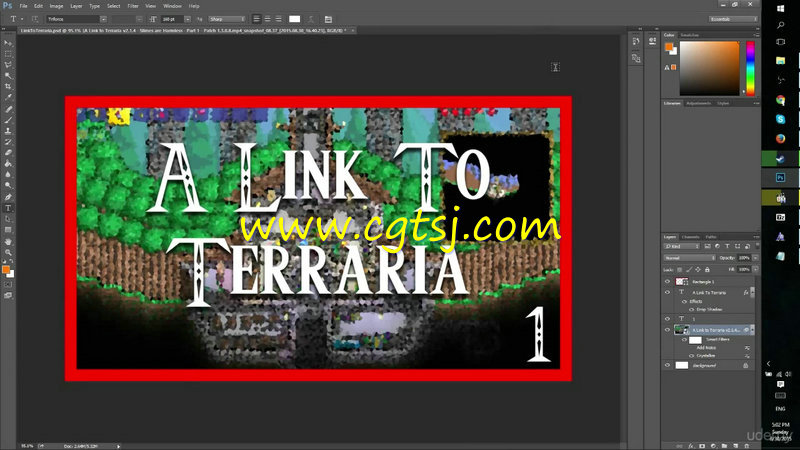Select the Move tool

click(x=8, y=43)
